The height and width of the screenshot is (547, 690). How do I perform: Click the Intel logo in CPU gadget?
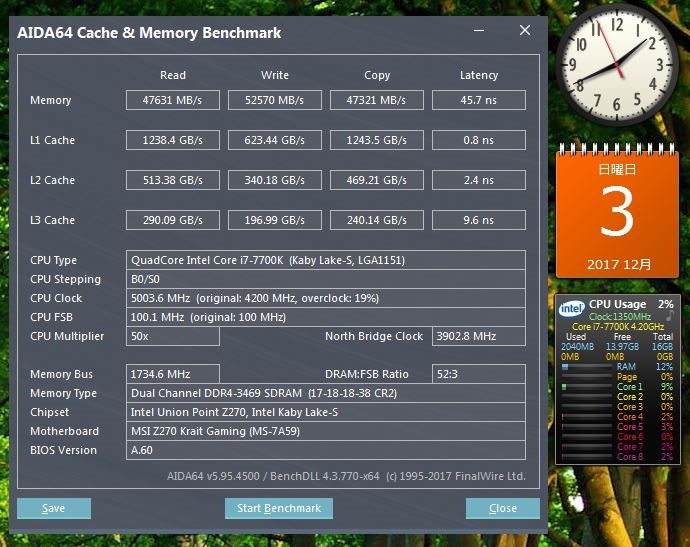571,308
